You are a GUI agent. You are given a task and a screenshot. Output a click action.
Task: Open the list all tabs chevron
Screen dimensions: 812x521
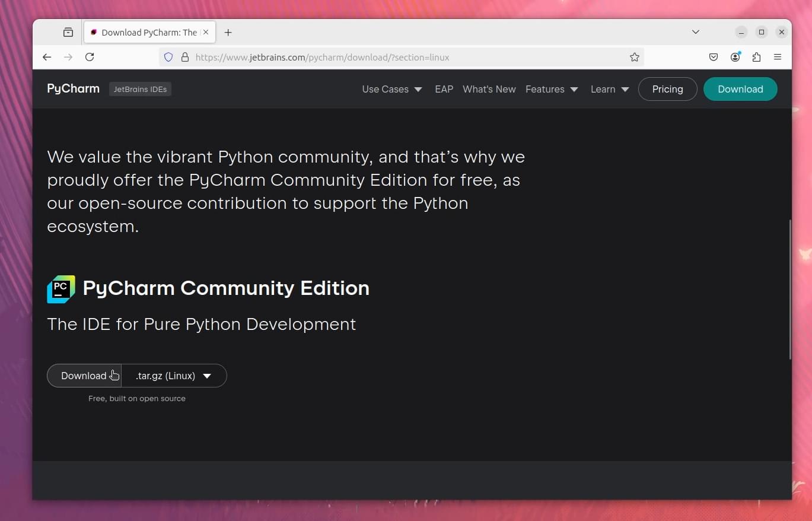point(696,32)
